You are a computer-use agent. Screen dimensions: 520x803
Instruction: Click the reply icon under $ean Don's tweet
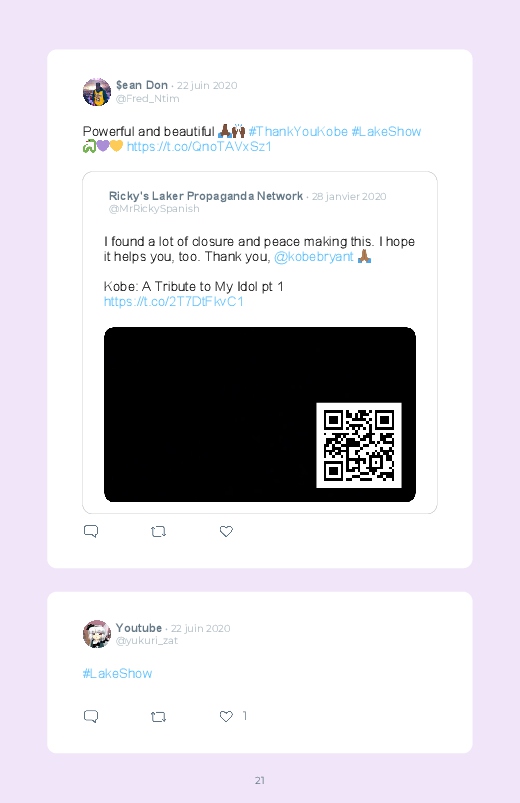91,531
